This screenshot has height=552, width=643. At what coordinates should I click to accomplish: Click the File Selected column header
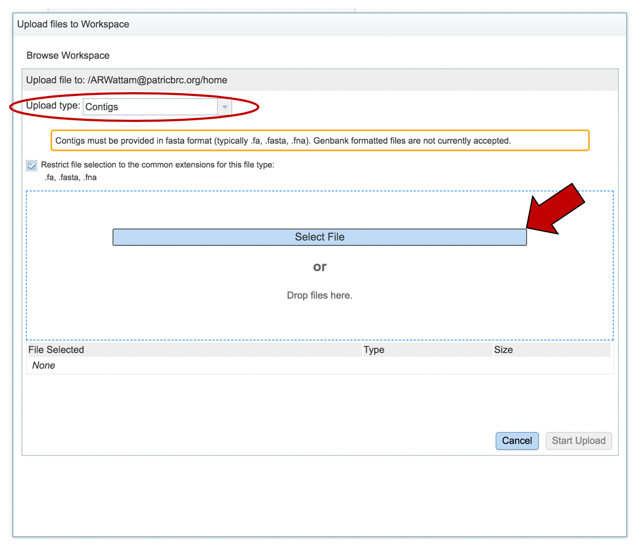57,350
